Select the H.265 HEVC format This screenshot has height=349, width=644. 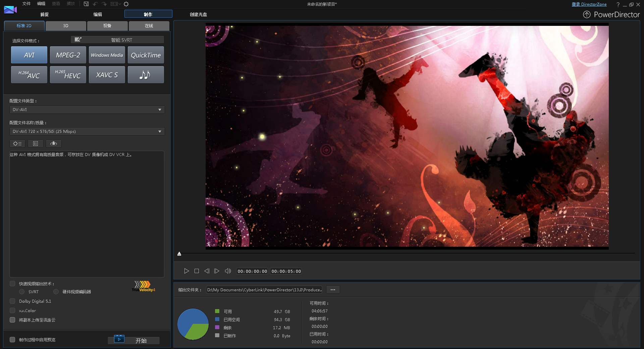(x=68, y=74)
